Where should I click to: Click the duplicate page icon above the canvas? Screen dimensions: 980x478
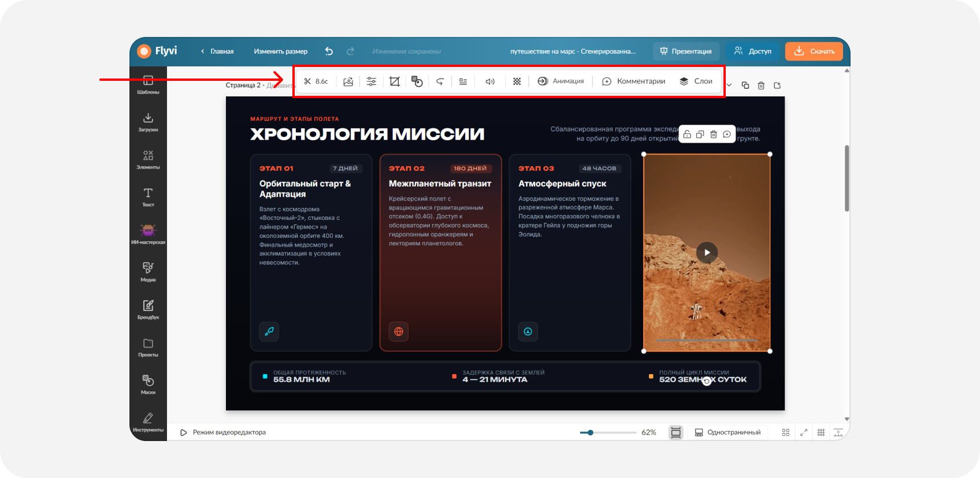pyautogui.click(x=745, y=85)
